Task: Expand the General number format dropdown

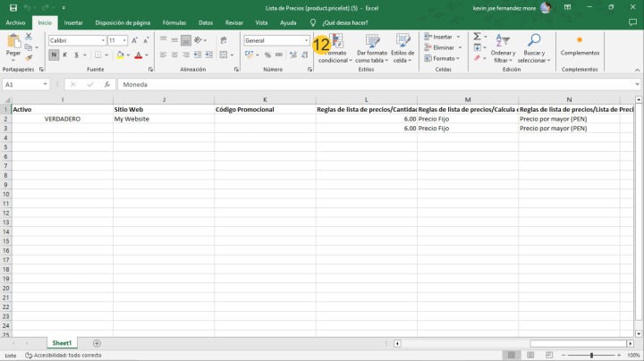Action: coord(305,40)
